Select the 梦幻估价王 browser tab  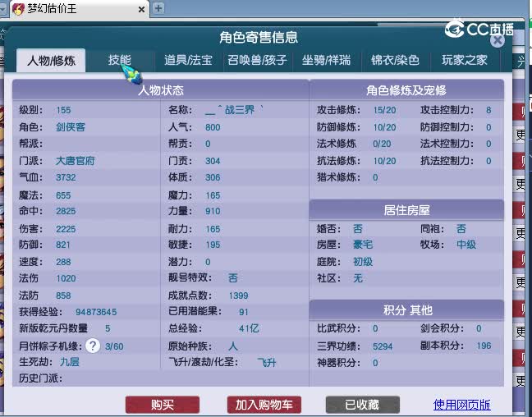click(79, 9)
